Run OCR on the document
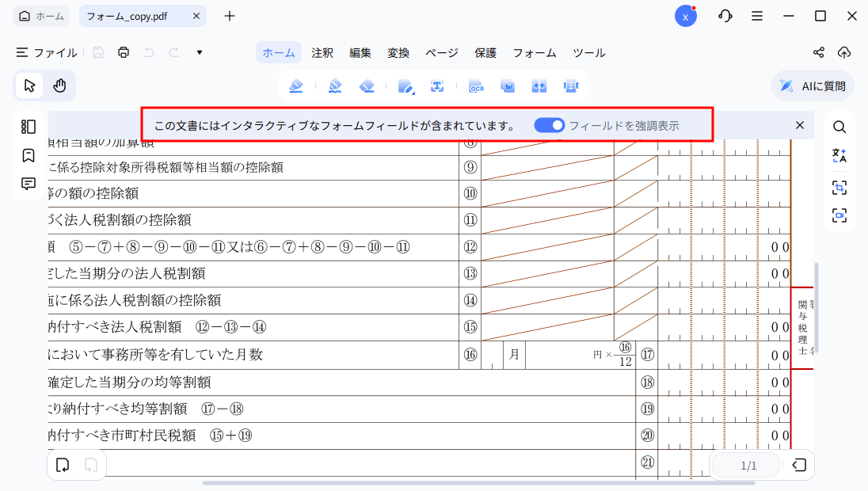 [x=477, y=86]
